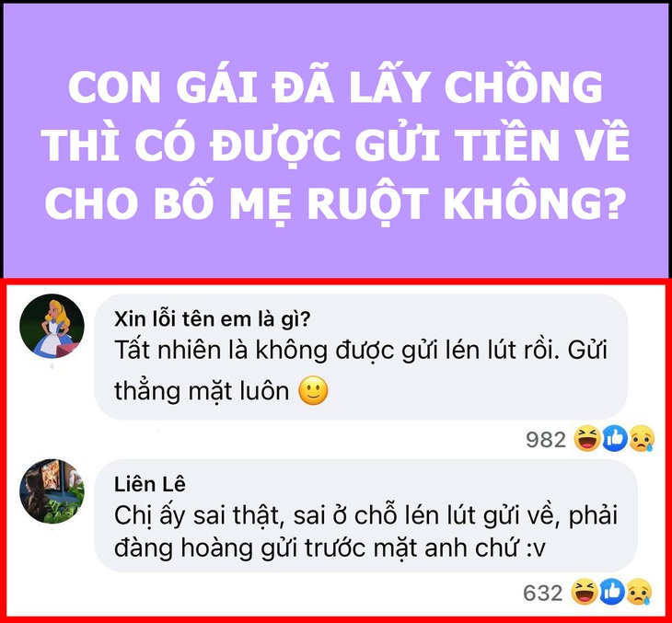Open the Liên Lê profile name link

click(x=150, y=484)
